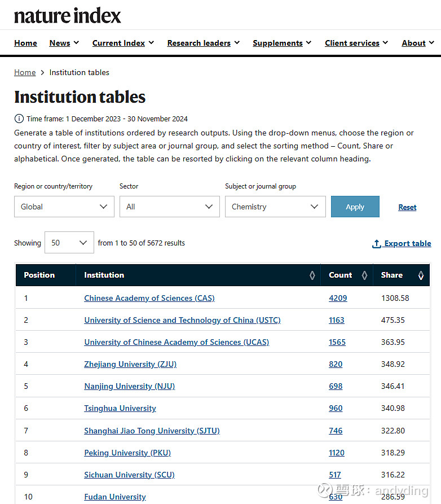Sort table by Count column arrows

click(x=364, y=275)
